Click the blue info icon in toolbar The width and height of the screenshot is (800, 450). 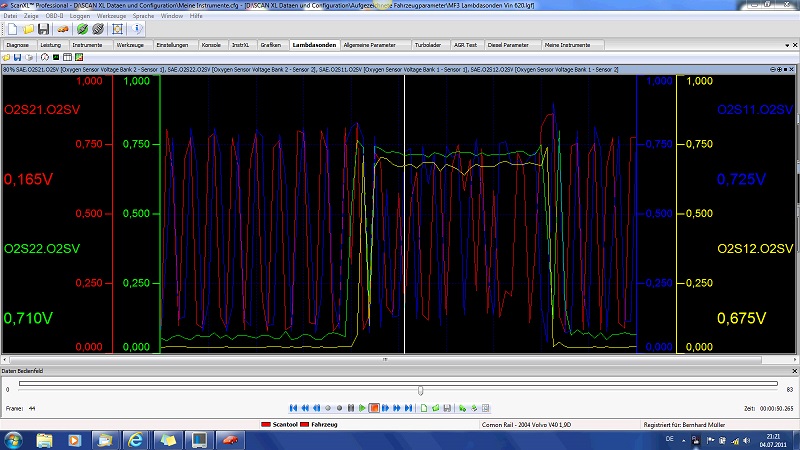click(x=136, y=28)
